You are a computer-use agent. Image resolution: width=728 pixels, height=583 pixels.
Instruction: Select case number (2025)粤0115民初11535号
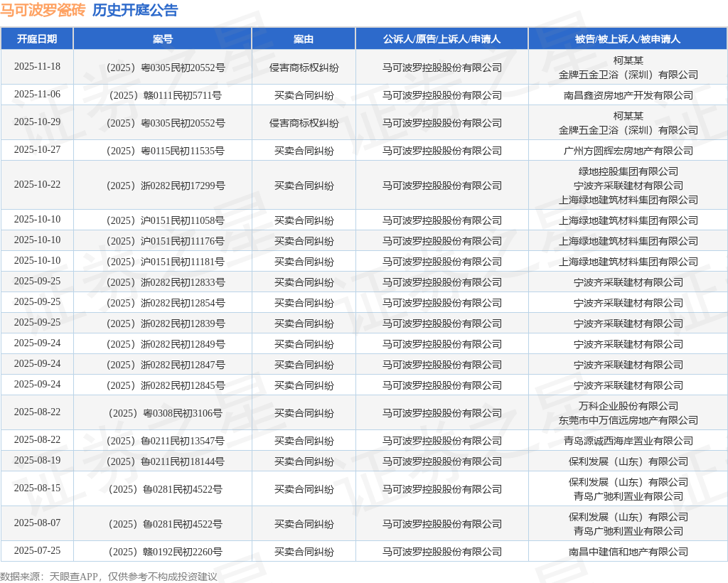(x=165, y=151)
